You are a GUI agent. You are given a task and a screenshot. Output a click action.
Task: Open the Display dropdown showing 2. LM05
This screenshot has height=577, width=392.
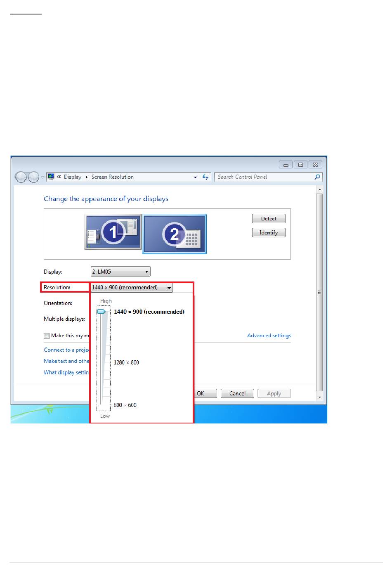click(x=120, y=272)
